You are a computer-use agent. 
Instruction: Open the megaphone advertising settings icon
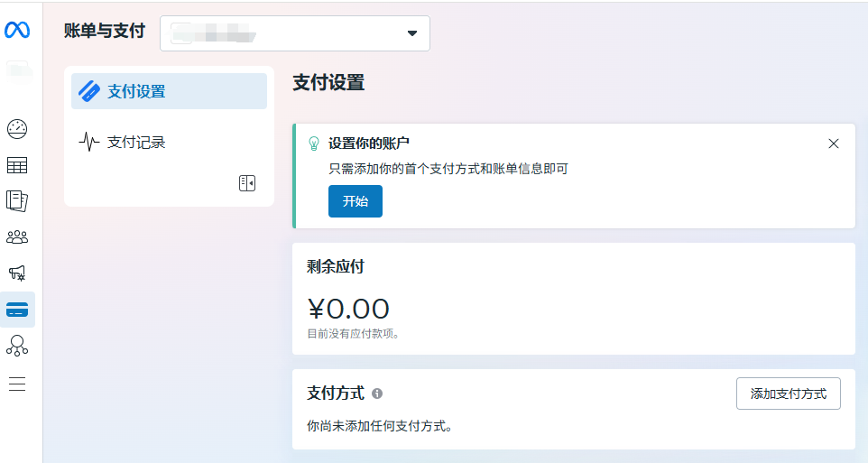(x=17, y=273)
